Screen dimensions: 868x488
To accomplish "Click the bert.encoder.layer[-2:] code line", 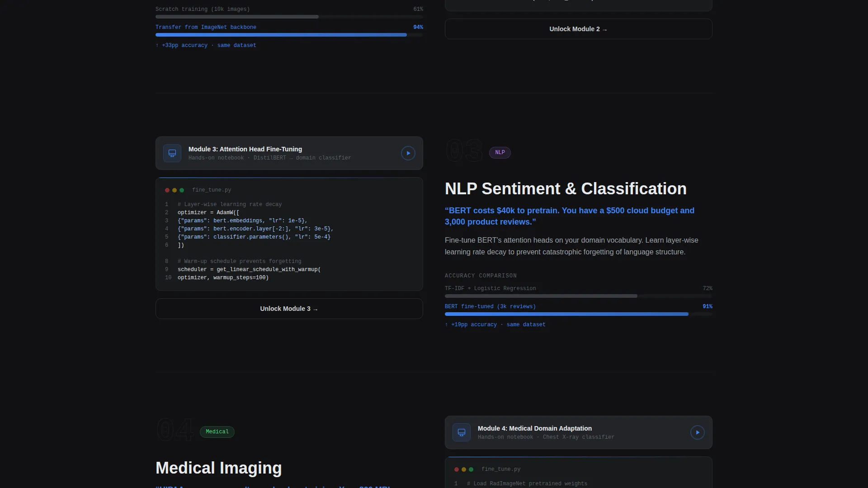I will coord(255,229).
